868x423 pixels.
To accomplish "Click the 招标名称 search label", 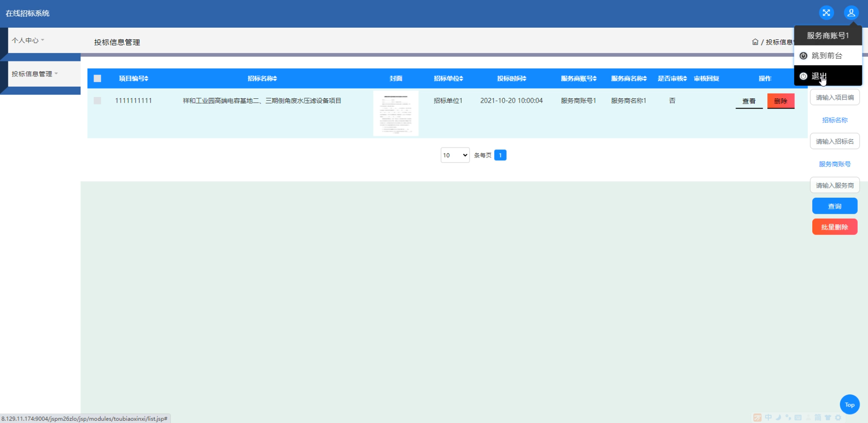I will click(x=835, y=120).
